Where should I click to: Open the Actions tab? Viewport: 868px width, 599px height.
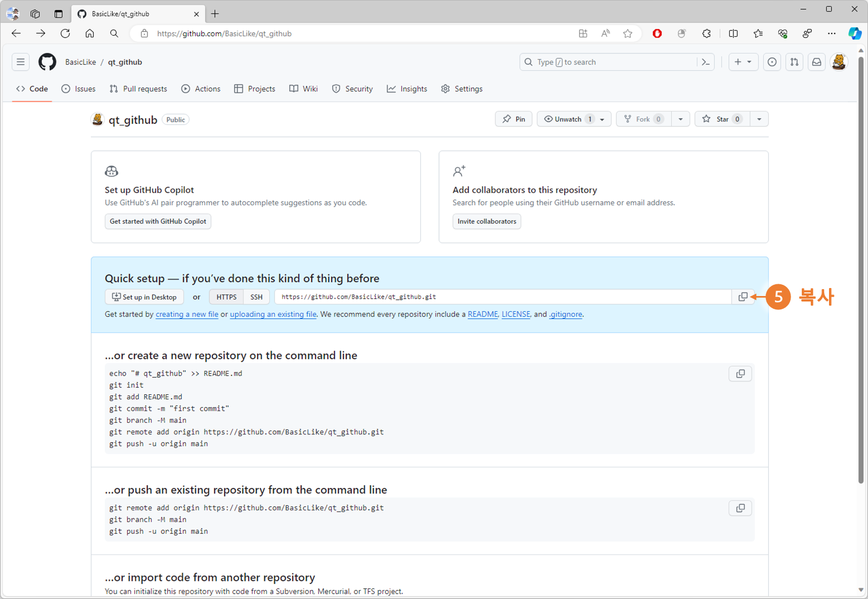click(201, 89)
